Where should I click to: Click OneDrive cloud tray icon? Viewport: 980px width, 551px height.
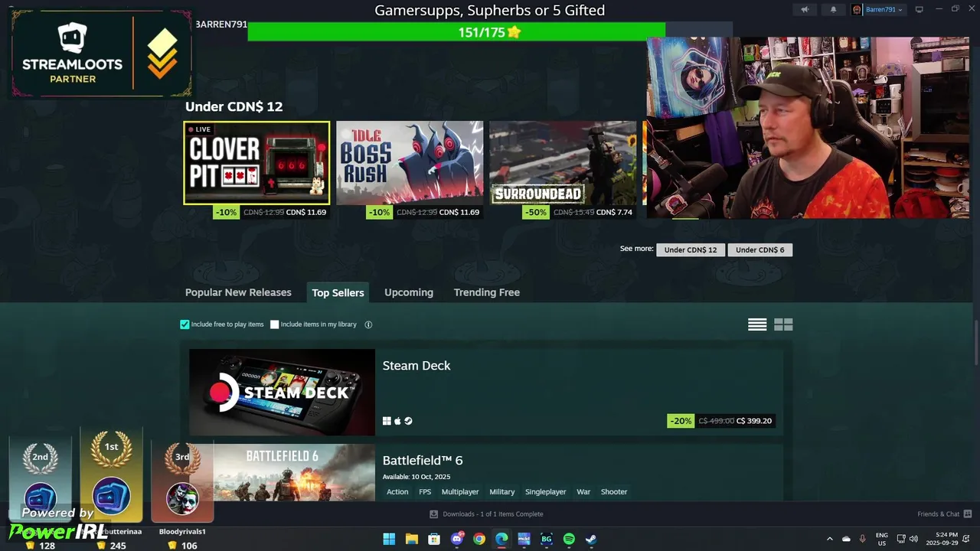846,539
